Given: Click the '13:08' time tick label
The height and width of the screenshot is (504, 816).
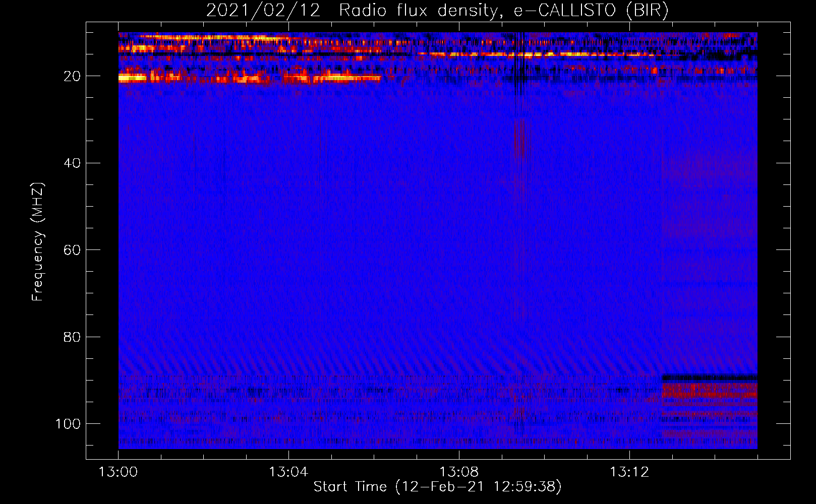Looking at the screenshot, I should 459,472.
